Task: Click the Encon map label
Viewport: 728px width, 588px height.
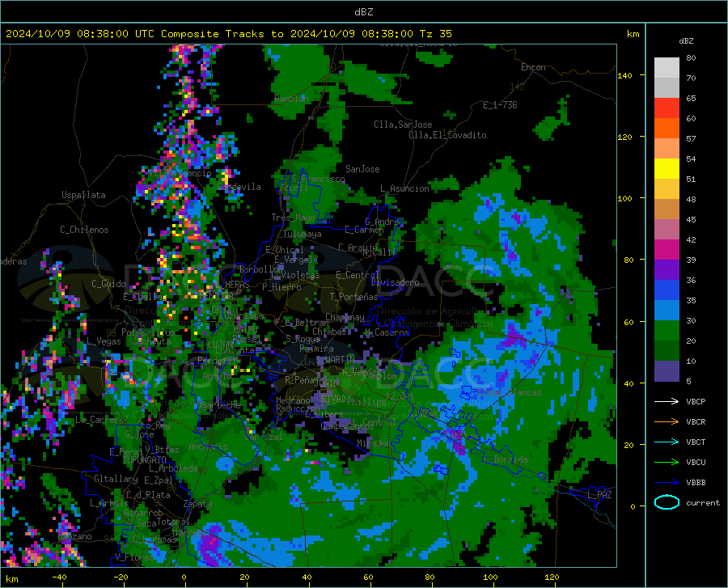Action: pyautogui.click(x=533, y=67)
